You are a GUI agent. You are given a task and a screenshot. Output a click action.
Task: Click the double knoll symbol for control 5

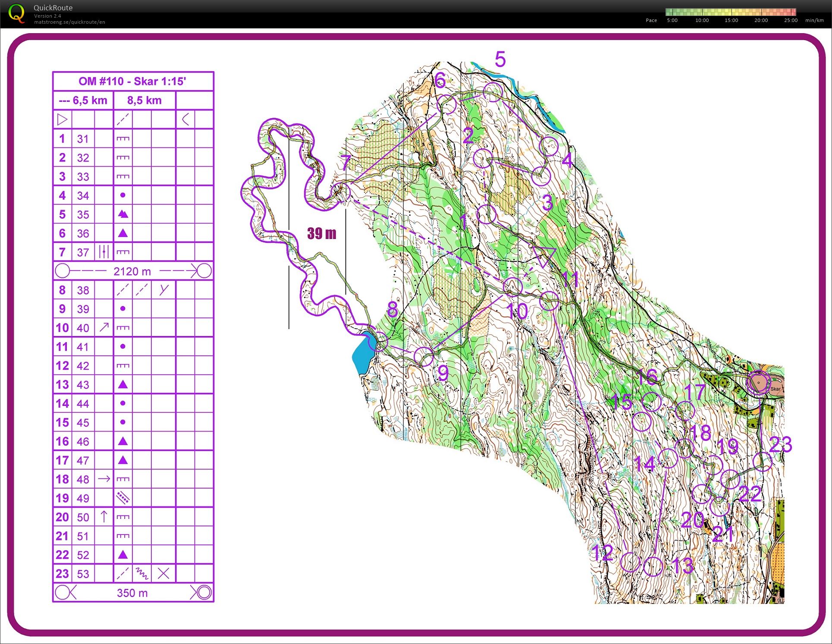click(123, 214)
